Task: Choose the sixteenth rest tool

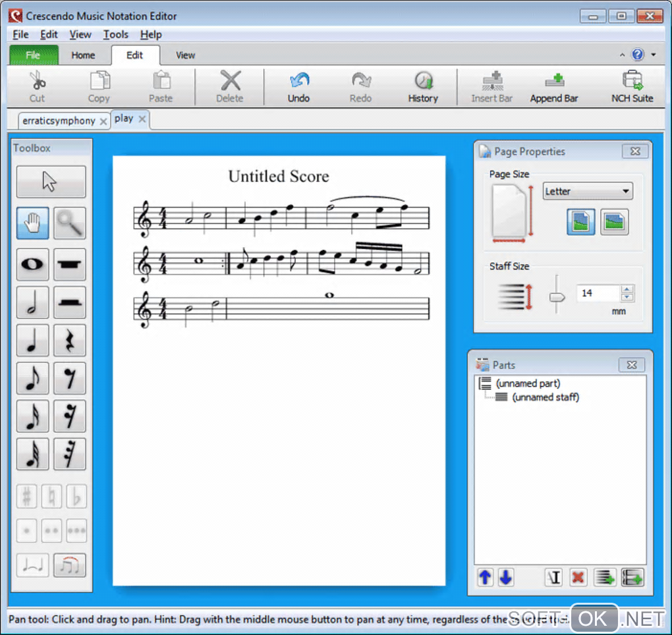Action: [x=69, y=416]
